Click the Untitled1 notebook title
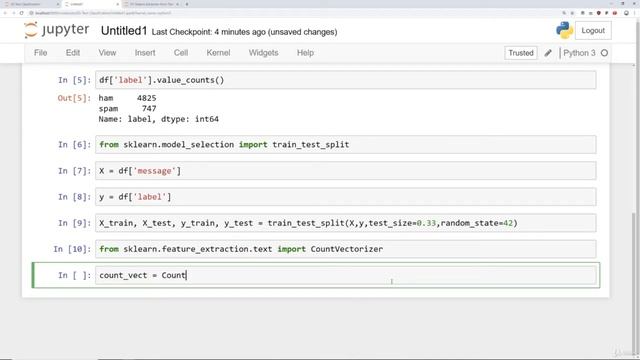The image size is (640, 360). click(x=124, y=31)
